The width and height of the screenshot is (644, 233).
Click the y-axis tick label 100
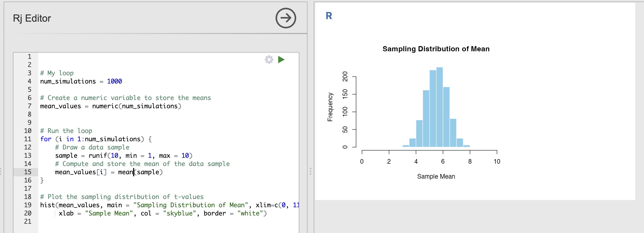[x=345, y=112]
